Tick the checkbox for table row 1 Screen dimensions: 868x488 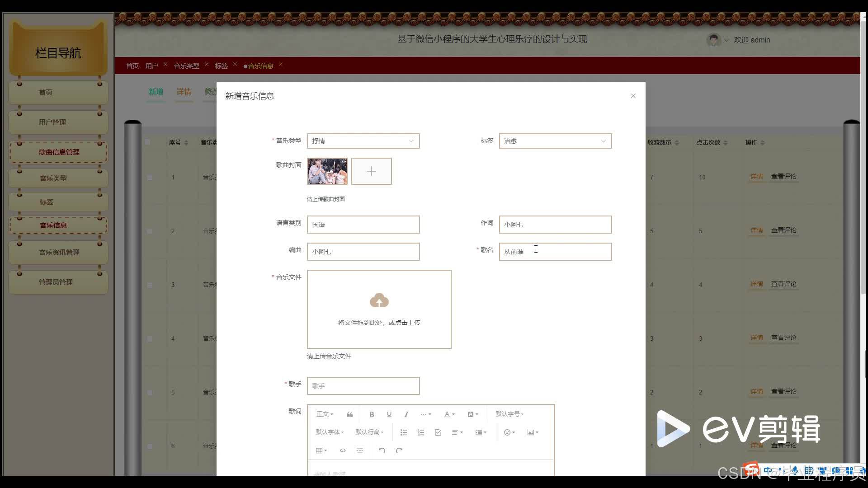150,178
